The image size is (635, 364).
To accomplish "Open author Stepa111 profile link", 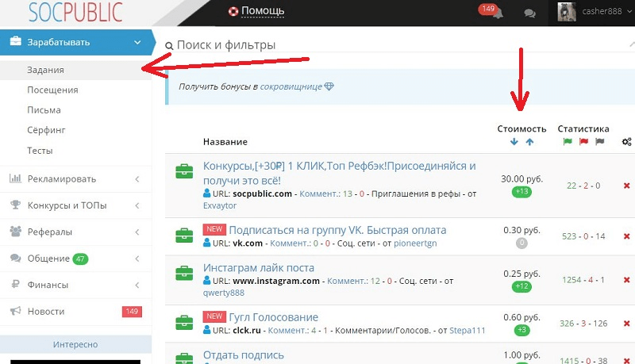I will (x=468, y=331).
